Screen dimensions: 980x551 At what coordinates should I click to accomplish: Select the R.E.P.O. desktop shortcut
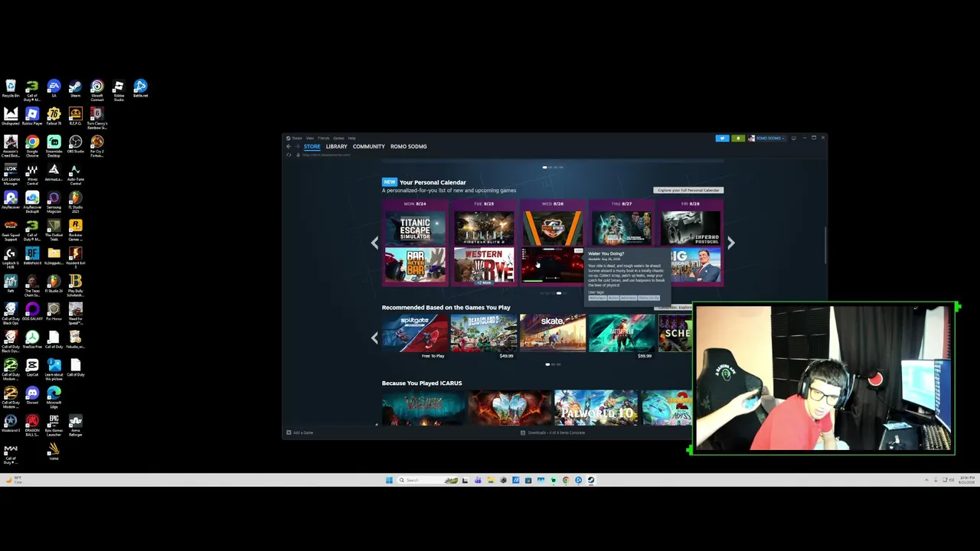pyautogui.click(x=75, y=116)
